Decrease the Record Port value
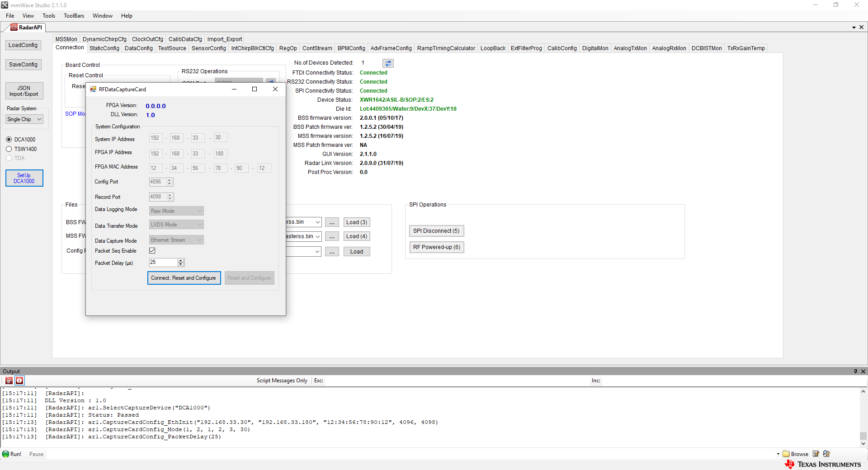The height and width of the screenshot is (470, 868). 170,198
